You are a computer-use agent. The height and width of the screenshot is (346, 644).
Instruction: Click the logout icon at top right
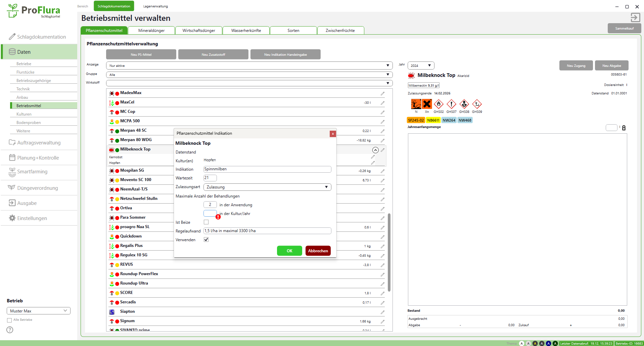click(x=635, y=17)
